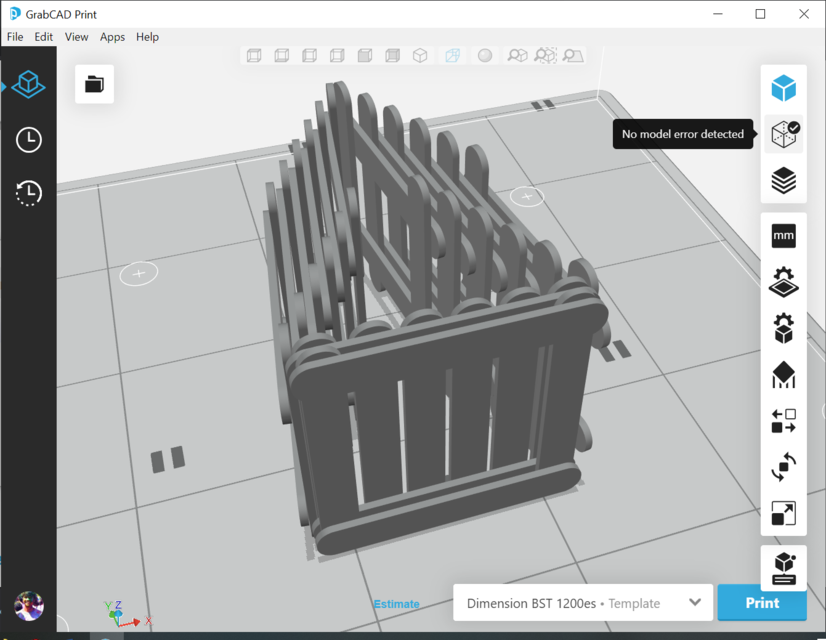Image resolution: width=826 pixels, height=640 pixels.
Task: Expand the printer selection dropdown
Action: (x=694, y=603)
